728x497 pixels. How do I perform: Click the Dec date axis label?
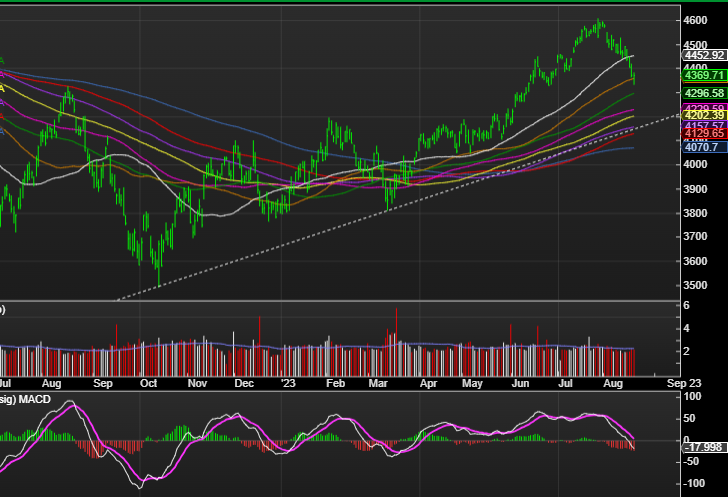click(x=244, y=383)
